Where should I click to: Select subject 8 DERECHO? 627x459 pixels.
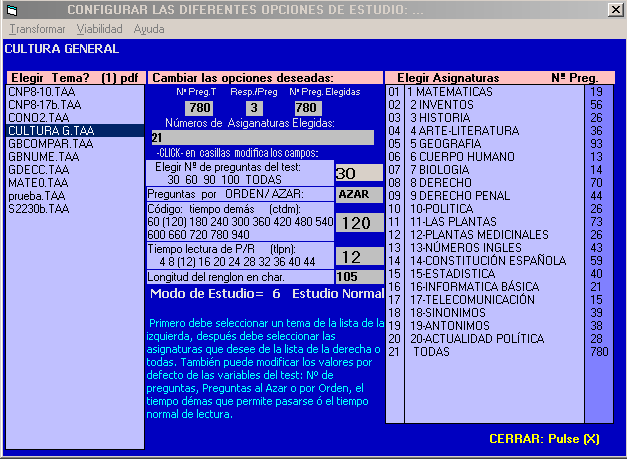click(494, 183)
